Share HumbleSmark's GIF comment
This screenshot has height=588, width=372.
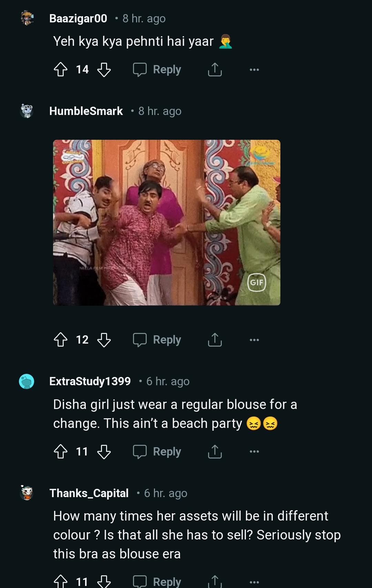[x=215, y=340]
